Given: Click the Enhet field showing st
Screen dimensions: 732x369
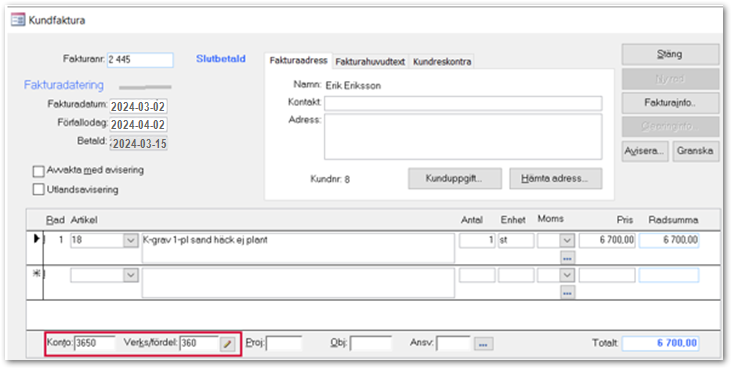Looking at the screenshot, I should click(516, 241).
